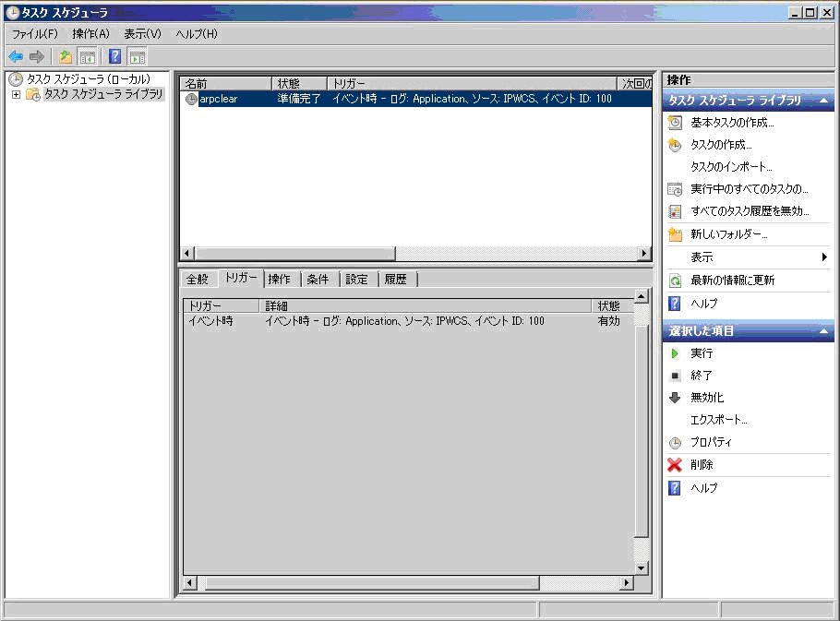The height and width of the screenshot is (621, 840).
Task: Switch to the 操作 tab
Action: [x=279, y=279]
